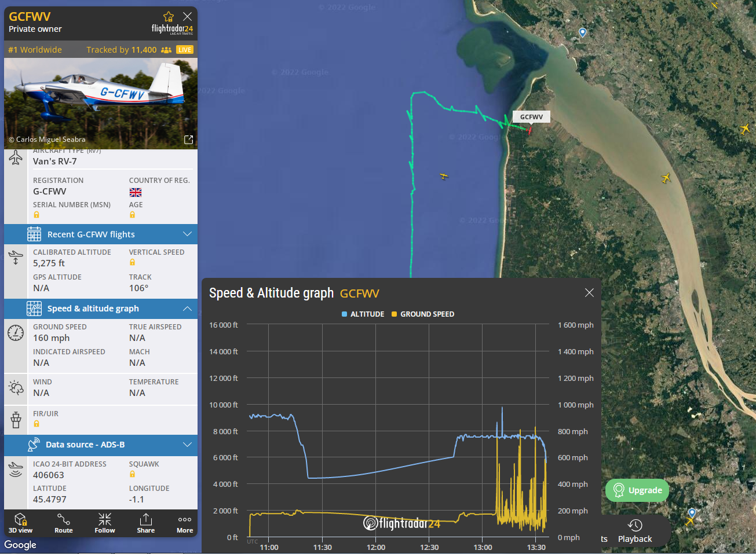Click the lock icon under Vertical Speed
Image resolution: width=756 pixels, height=554 pixels.
pyautogui.click(x=132, y=262)
